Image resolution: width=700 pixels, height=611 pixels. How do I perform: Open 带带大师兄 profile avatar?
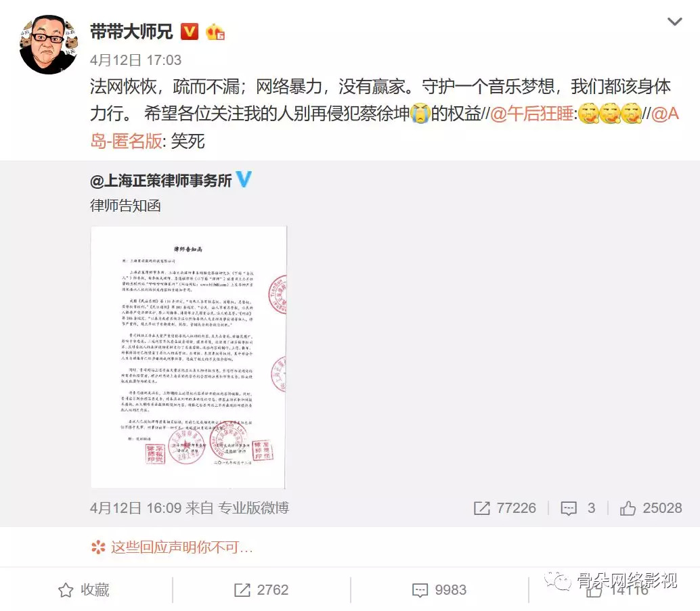tap(49, 44)
